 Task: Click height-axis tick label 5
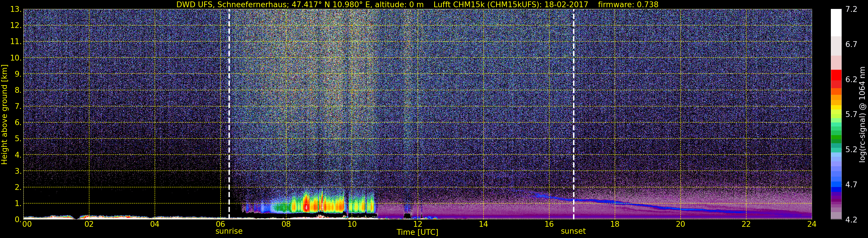[18, 139]
